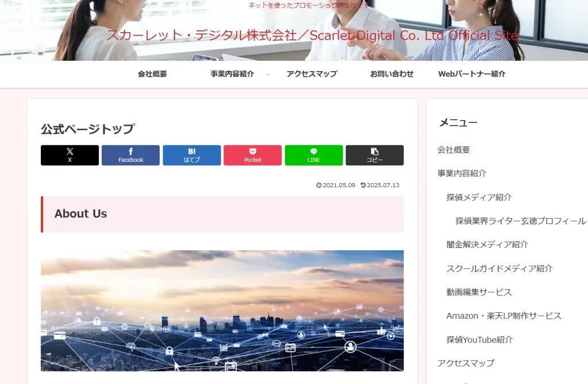Open Webパートナー紹介 in navigation bar
The height and width of the screenshot is (384, 588).
point(471,74)
